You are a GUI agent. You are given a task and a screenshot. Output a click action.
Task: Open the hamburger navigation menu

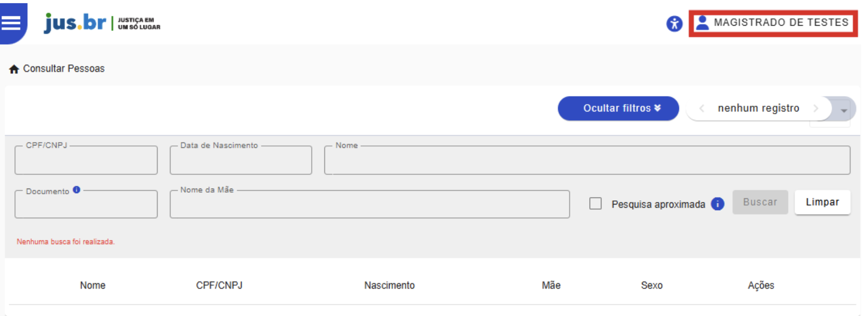11,23
